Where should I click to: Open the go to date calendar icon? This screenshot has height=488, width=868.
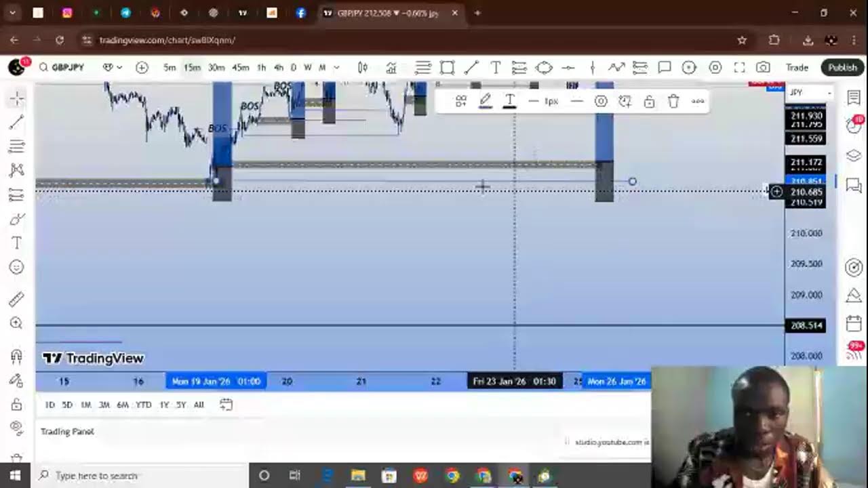pyautogui.click(x=226, y=405)
